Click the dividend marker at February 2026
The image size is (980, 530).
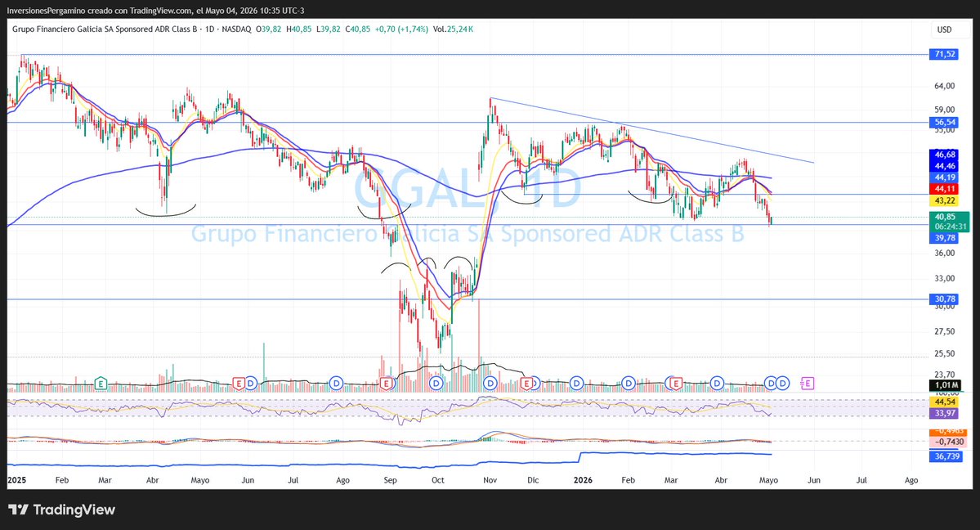[x=629, y=383]
